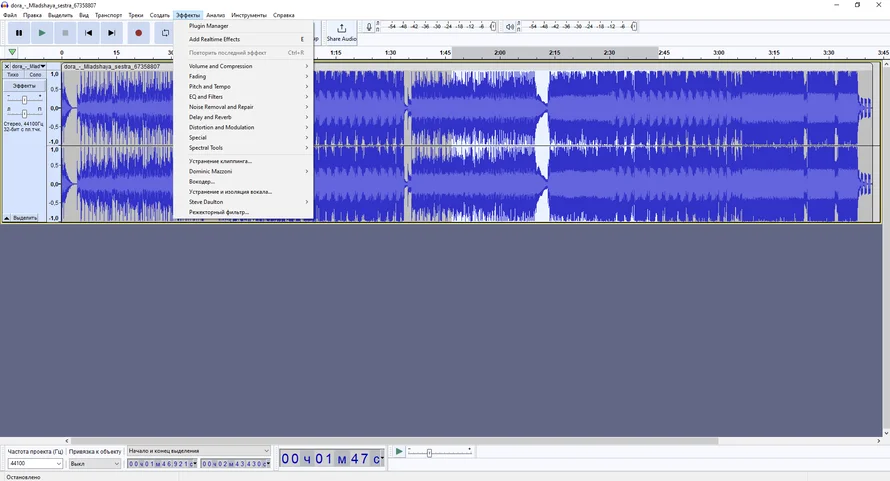890x481 pixels.
Task: Click the Выделить button under the track
Action: click(24, 217)
